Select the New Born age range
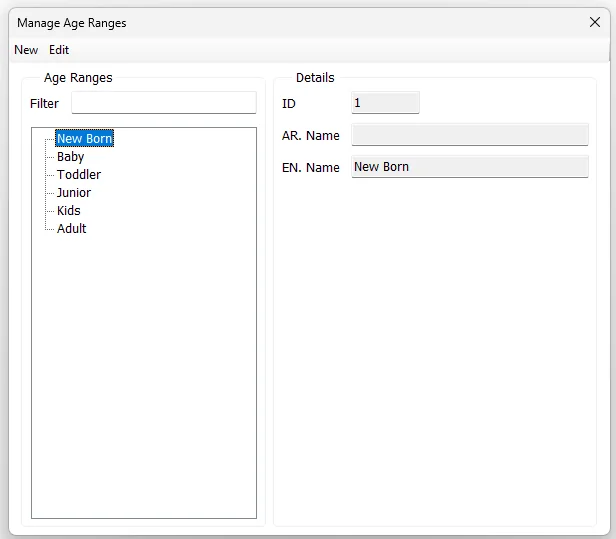Image resolution: width=616 pixels, height=539 pixels. [x=84, y=138]
